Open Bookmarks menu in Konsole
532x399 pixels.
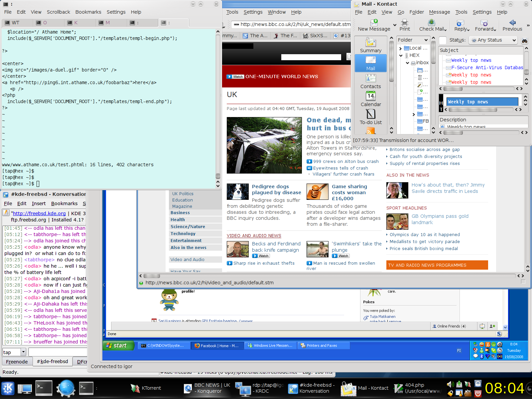(x=88, y=12)
